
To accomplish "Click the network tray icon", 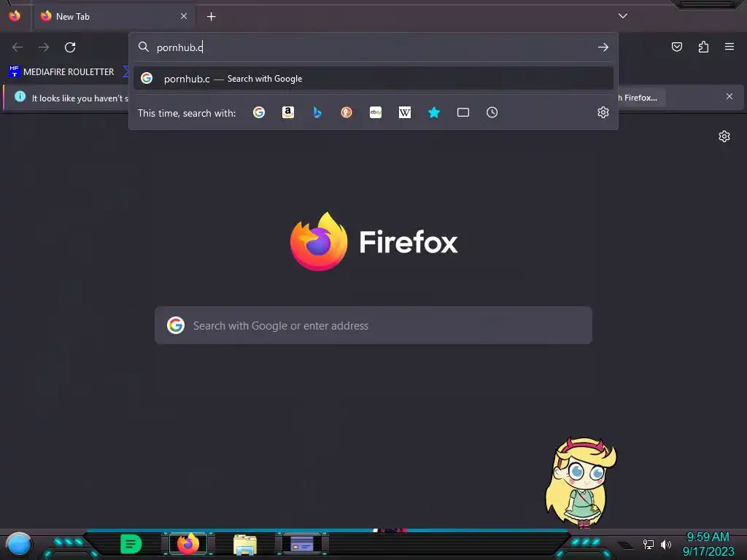I will [649, 544].
